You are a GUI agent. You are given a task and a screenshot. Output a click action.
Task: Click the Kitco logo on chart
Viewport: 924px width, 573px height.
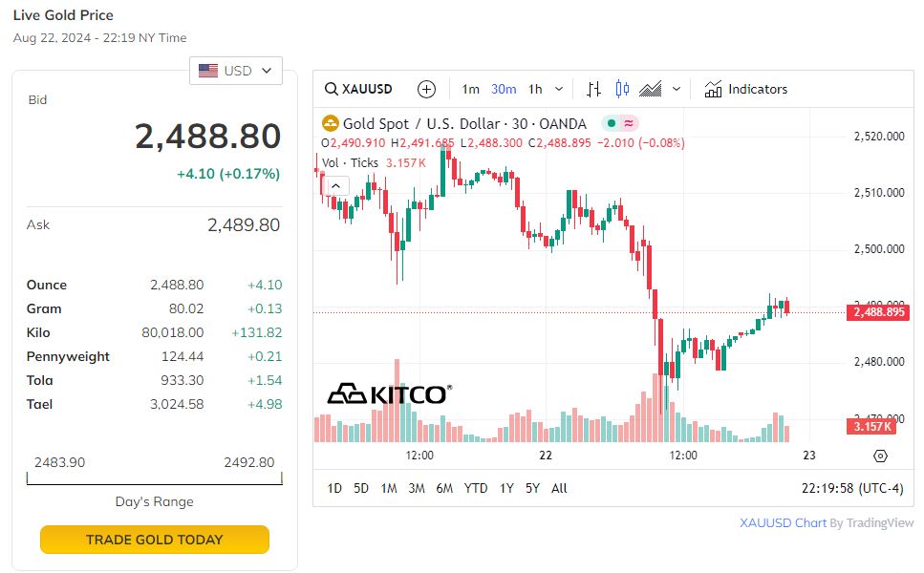[x=387, y=393]
